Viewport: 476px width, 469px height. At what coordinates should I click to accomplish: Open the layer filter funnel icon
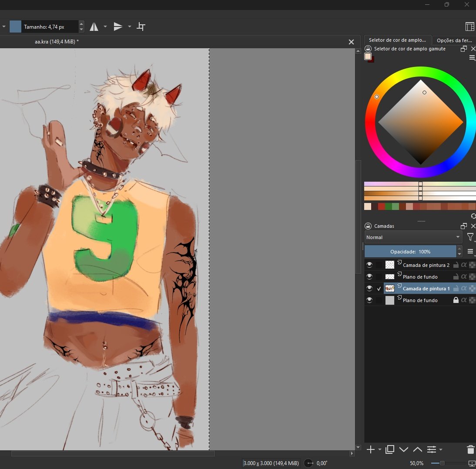(470, 237)
